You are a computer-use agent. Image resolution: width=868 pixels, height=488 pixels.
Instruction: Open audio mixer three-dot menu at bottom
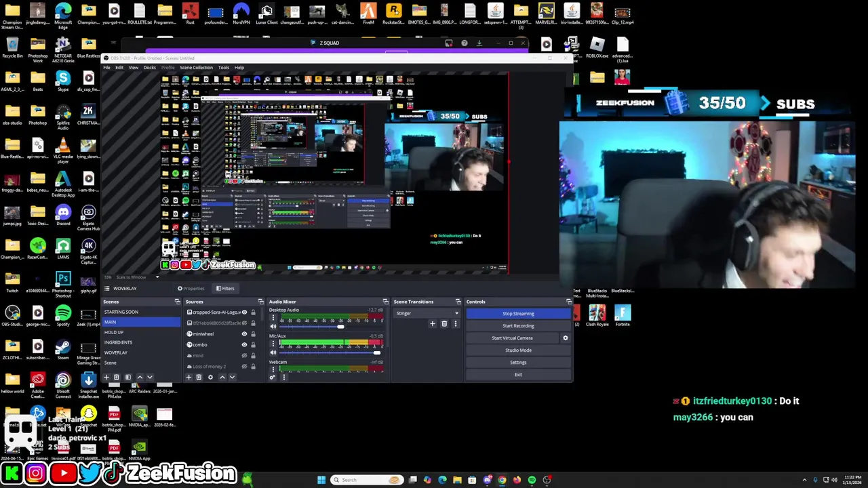coord(283,378)
